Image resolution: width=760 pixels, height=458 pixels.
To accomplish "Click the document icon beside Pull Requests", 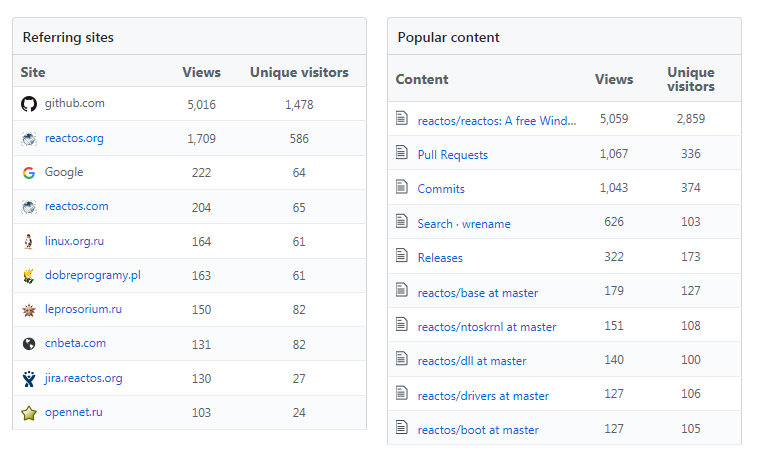I will click(402, 152).
